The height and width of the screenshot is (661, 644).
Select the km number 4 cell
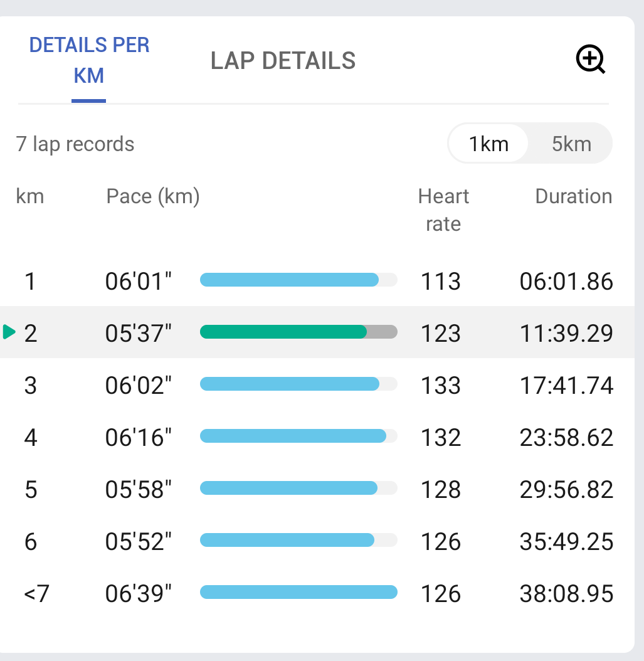30,438
